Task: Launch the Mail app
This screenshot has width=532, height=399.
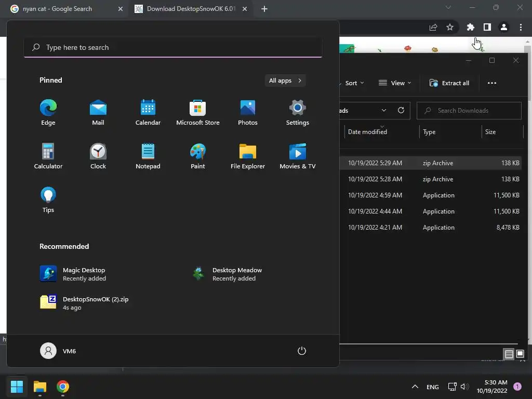Action: [98, 113]
